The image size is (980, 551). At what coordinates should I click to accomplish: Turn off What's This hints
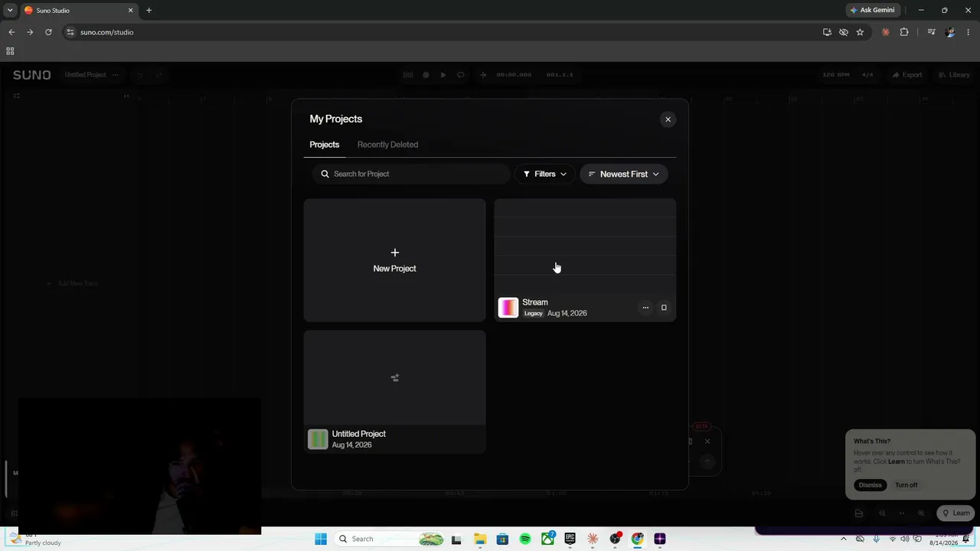point(906,485)
